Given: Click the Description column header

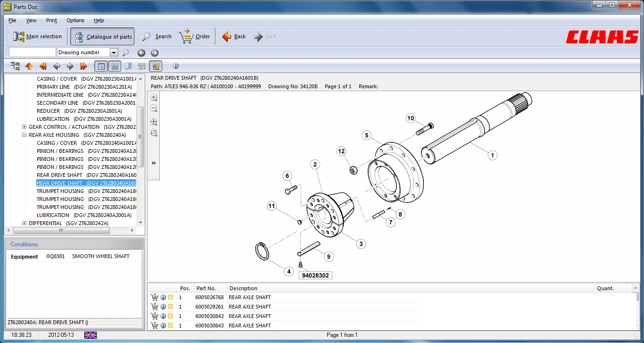Looking at the screenshot, I should click(410, 288).
